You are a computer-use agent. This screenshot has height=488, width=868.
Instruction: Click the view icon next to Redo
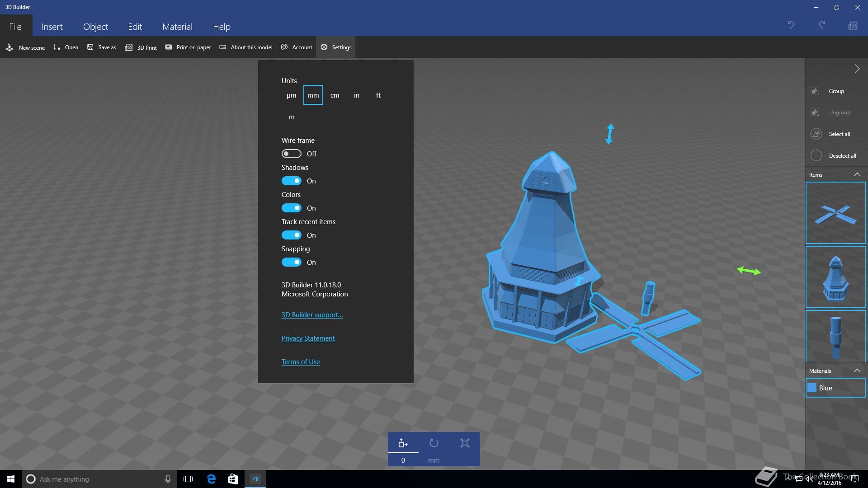[x=853, y=25]
